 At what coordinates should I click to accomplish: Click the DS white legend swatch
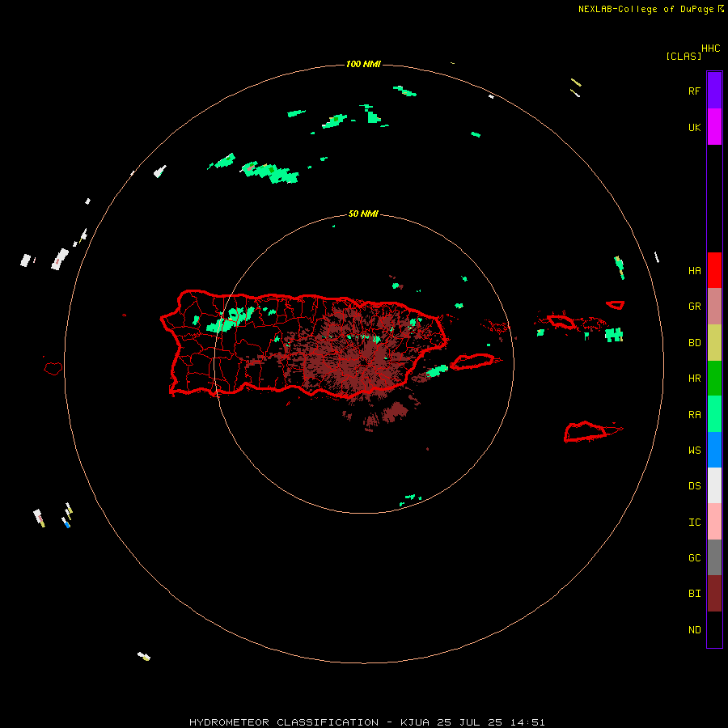(x=714, y=485)
